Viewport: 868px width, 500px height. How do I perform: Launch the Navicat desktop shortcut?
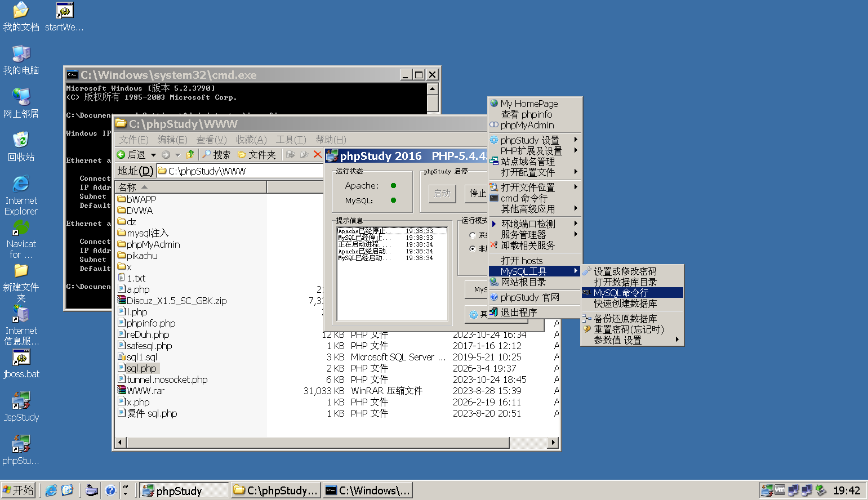pyautogui.click(x=21, y=239)
